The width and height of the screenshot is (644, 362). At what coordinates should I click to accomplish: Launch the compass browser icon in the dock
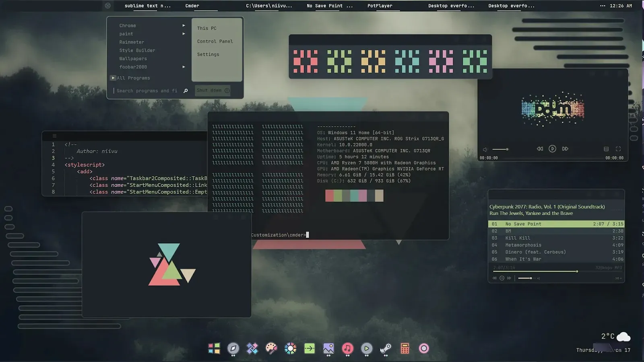[233, 348]
